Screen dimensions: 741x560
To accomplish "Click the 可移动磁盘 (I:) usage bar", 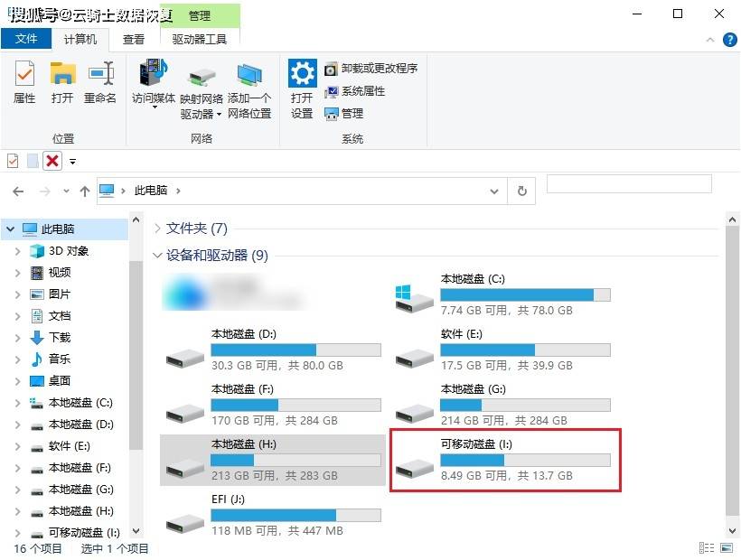I will coord(526,461).
